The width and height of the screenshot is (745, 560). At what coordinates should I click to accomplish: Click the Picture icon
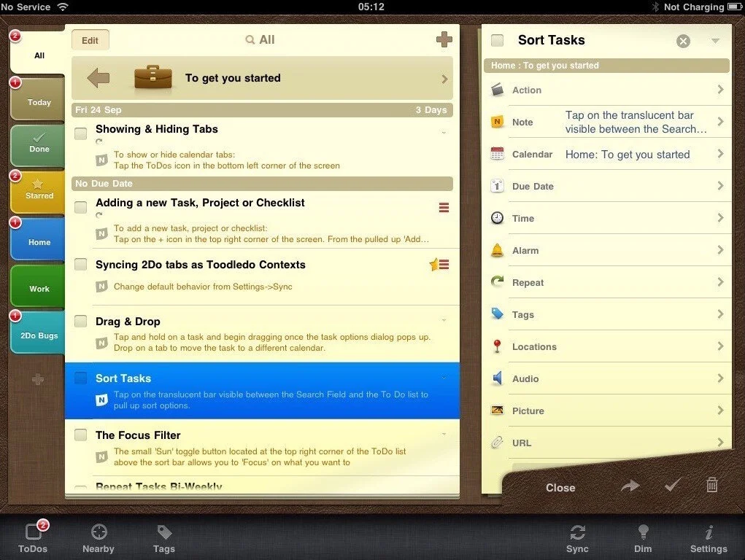point(497,410)
